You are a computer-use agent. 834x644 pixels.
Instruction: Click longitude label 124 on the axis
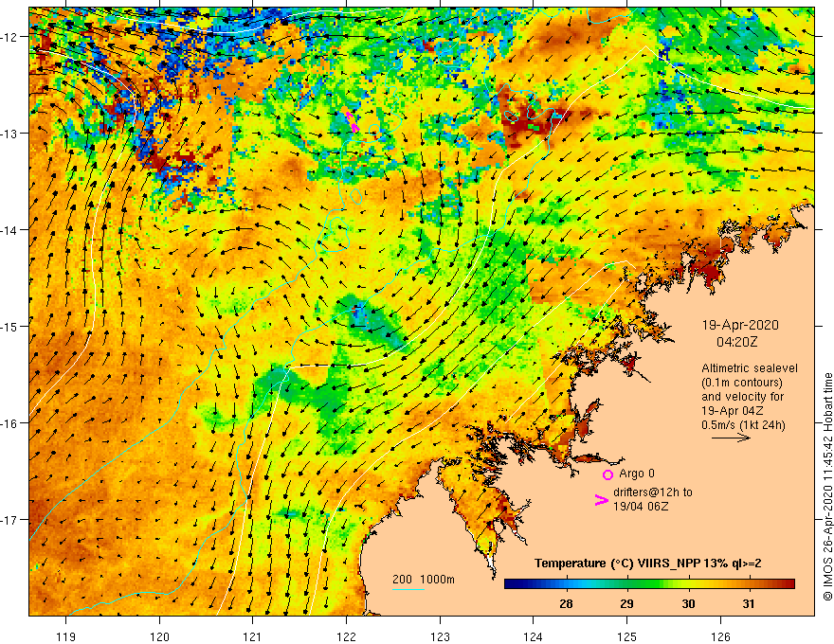tap(534, 636)
